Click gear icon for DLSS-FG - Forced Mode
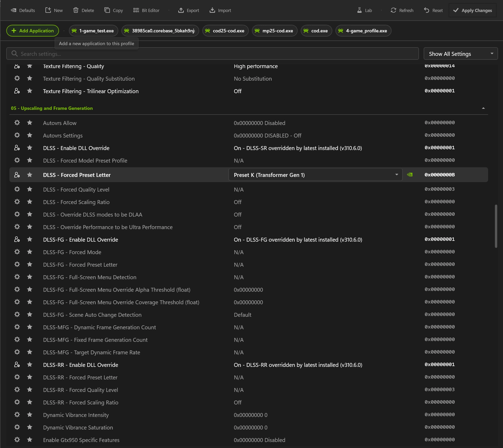This screenshot has height=448, width=503. pos(17,252)
